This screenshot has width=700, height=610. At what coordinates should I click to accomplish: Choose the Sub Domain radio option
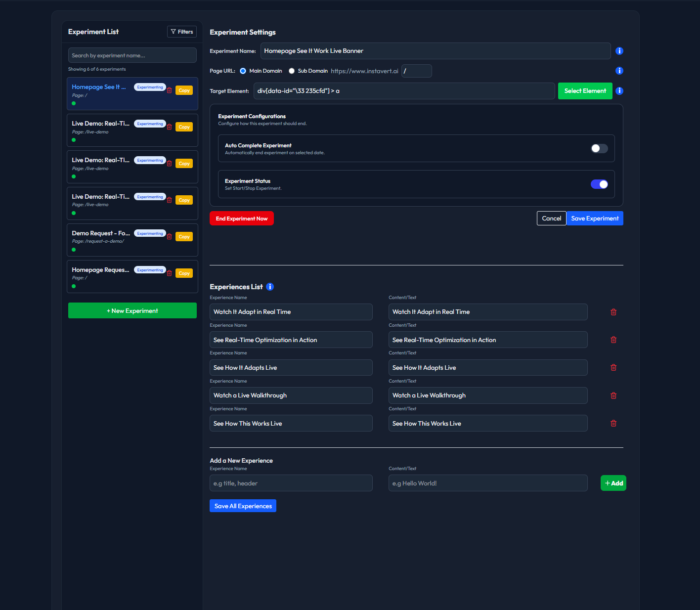(x=292, y=71)
